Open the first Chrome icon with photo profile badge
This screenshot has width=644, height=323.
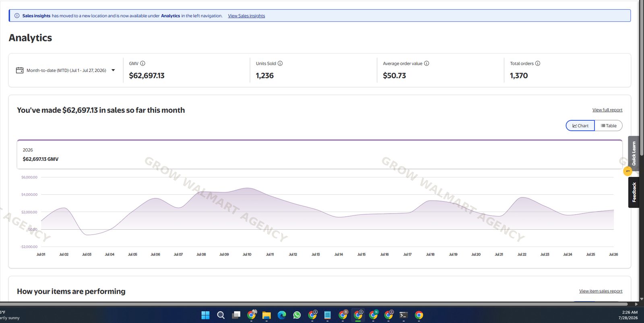point(252,315)
